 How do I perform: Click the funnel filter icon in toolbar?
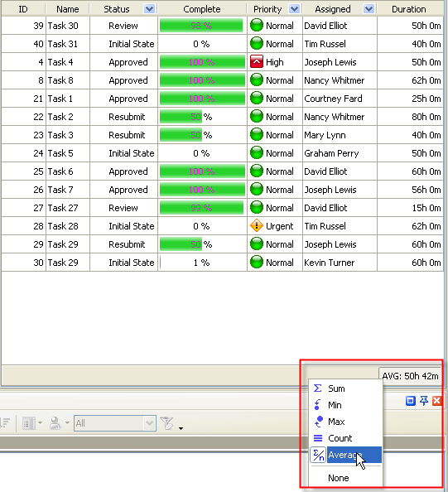(x=166, y=423)
